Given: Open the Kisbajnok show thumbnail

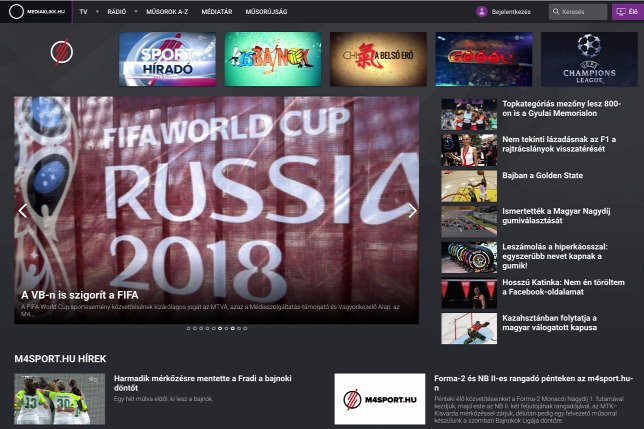Looking at the screenshot, I should 273,59.
